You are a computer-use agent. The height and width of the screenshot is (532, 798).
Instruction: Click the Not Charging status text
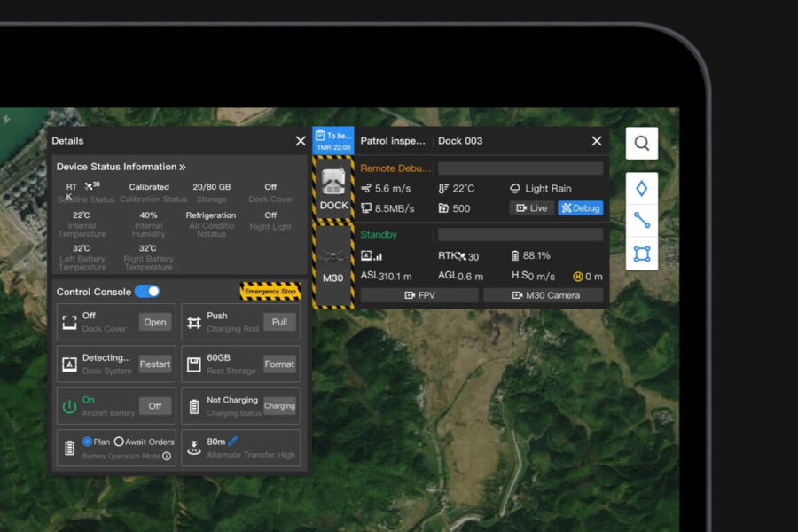[x=232, y=400]
